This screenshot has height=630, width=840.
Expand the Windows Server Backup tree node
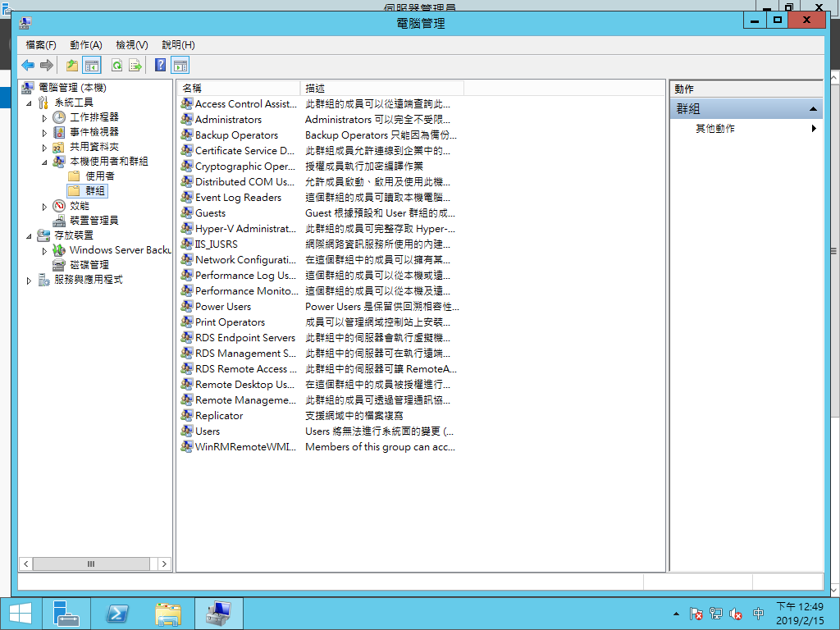(44, 251)
